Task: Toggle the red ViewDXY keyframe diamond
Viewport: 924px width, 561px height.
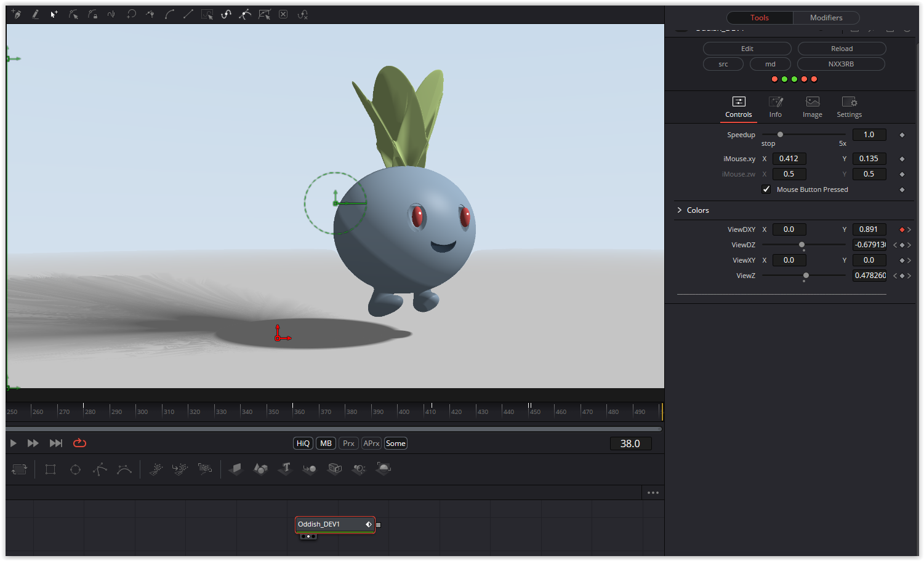Action: click(902, 229)
